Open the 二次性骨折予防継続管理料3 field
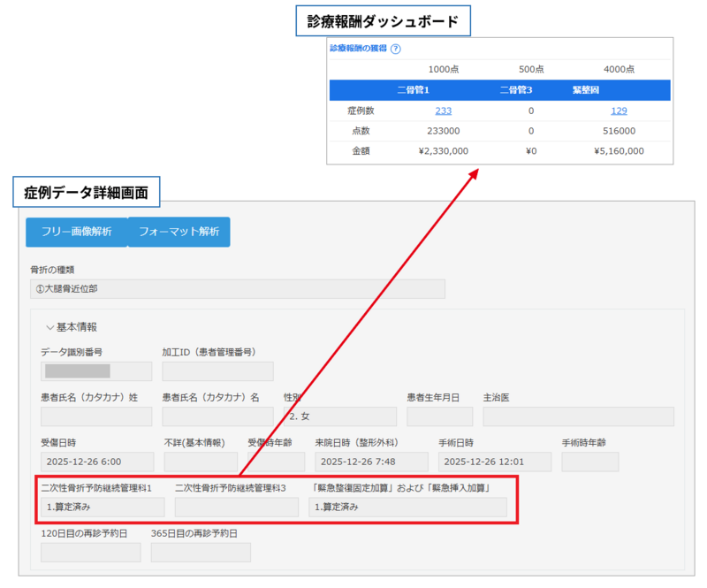The width and height of the screenshot is (707, 588). (237, 508)
